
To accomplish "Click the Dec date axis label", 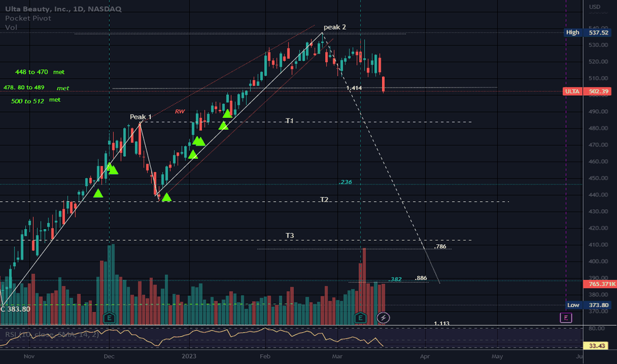I will (109, 357).
